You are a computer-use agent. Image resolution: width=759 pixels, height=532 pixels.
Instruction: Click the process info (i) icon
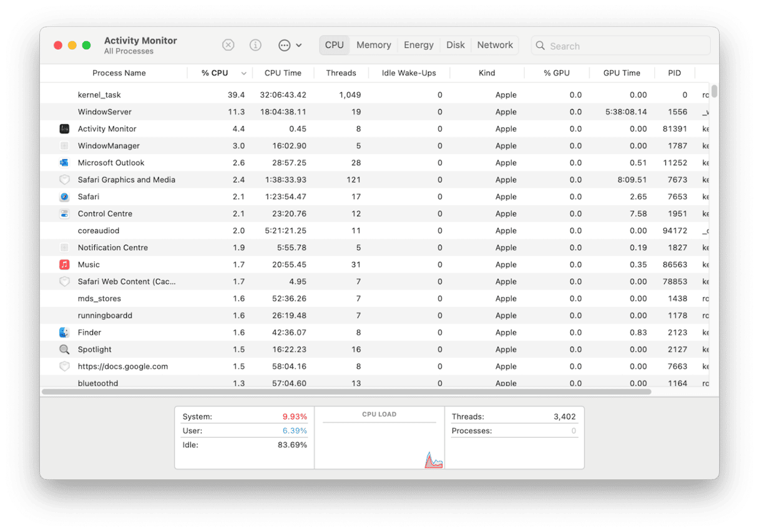[255, 45]
